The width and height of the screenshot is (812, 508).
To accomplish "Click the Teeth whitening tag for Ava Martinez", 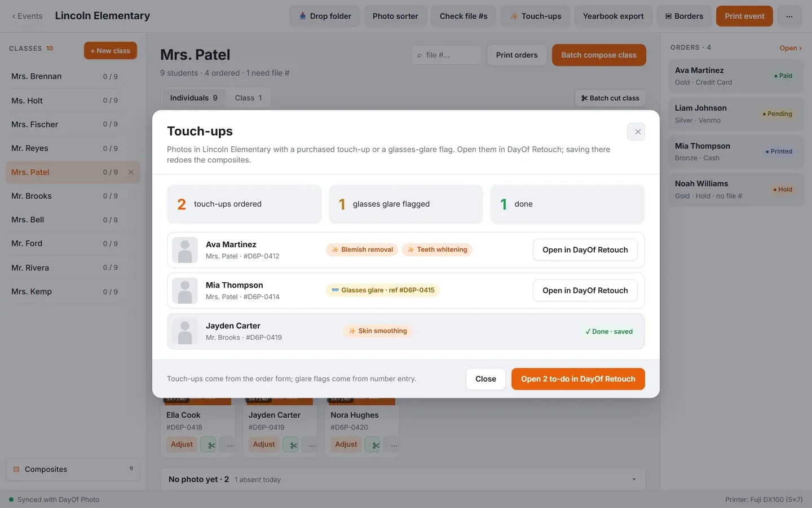I will pyautogui.click(x=437, y=249).
